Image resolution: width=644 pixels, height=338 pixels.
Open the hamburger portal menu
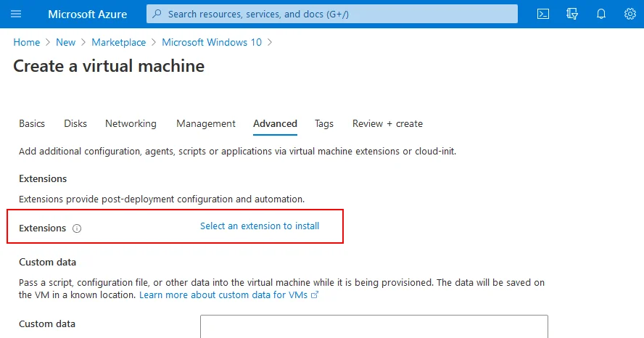pyautogui.click(x=16, y=14)
